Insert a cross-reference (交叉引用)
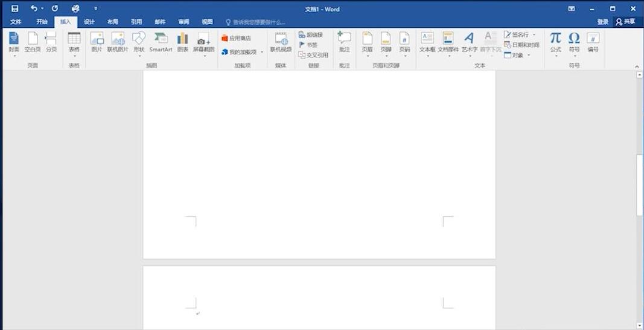The image size is (644, 330). click(313, 55)
